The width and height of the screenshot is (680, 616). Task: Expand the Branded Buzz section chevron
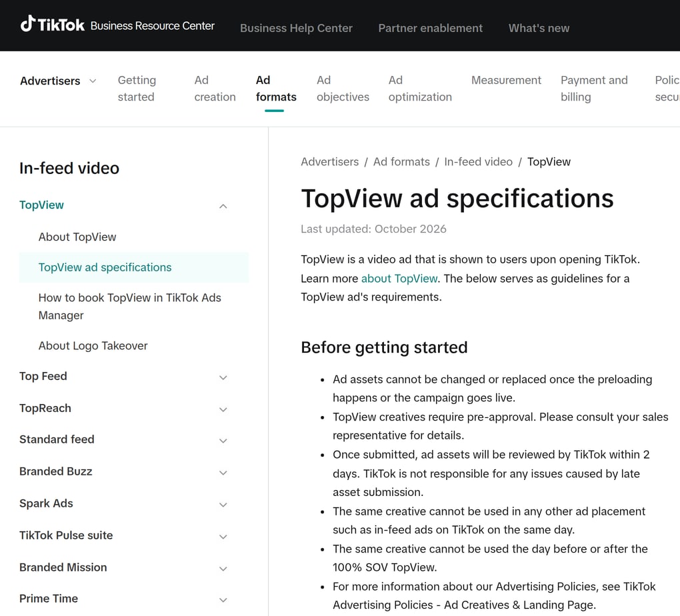point(223,473)
